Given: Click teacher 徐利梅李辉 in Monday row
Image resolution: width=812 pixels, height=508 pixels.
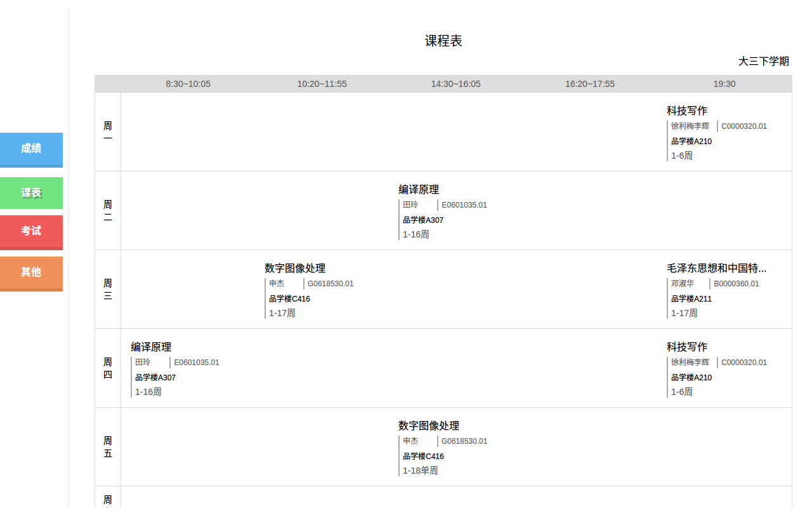Looking at the screenshot, I should pyautogui.click(x=690, y=126).
